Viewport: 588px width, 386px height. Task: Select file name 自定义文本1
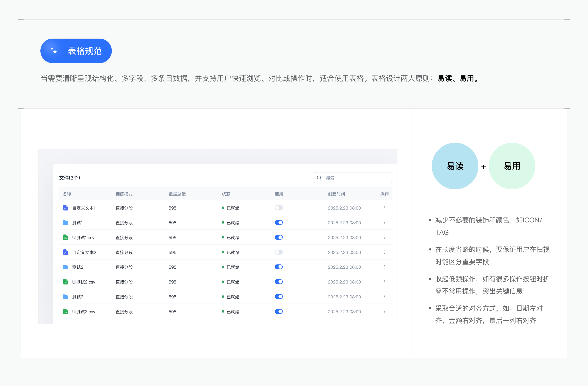coord(84,208)
